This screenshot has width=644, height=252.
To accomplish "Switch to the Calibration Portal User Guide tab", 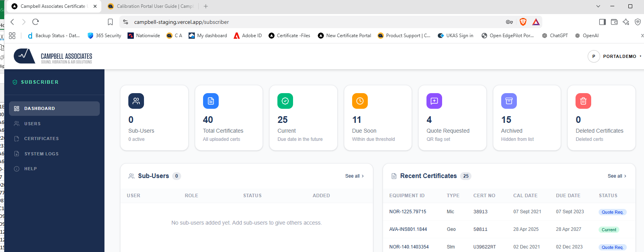I will pos(151,6).
